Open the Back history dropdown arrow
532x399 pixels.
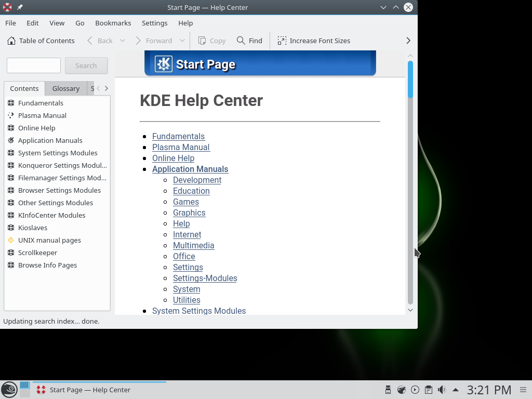(x=123, y=41)
